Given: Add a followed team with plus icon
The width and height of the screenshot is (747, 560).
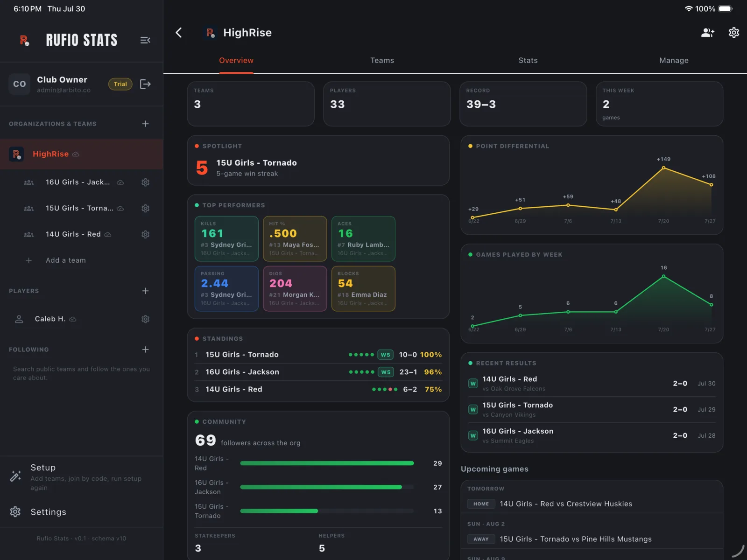Looking at the screenshot, I should point(145,350).
